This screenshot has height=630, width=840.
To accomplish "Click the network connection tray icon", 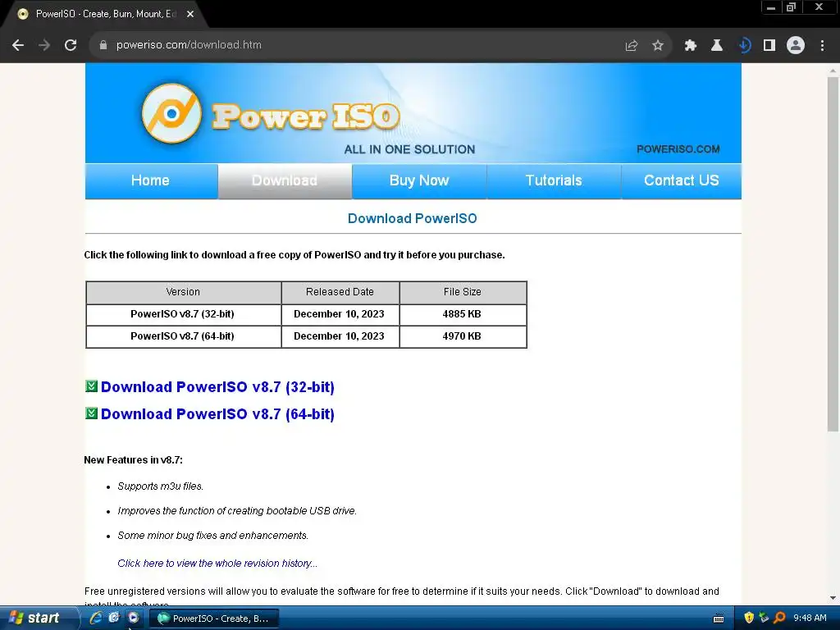I will (764, 619).
